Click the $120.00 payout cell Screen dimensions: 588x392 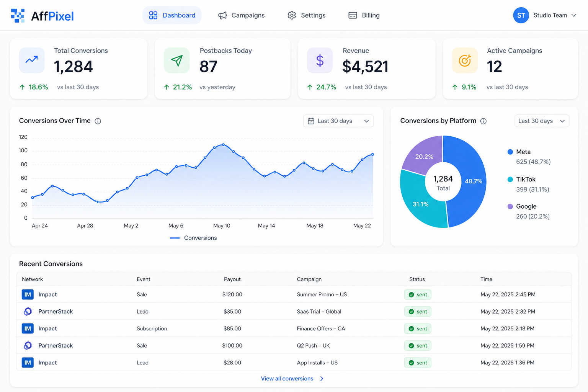232,294
